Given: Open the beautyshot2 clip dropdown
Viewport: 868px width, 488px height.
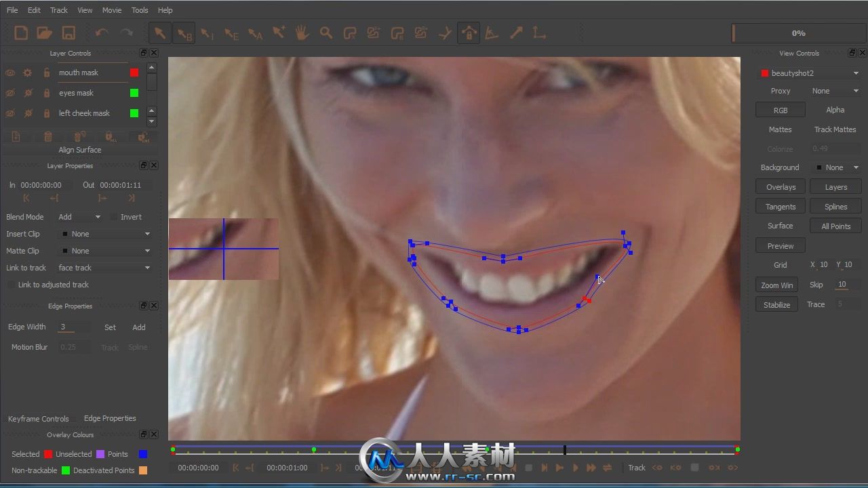Looking at the screenshot, I should [810, 73].
